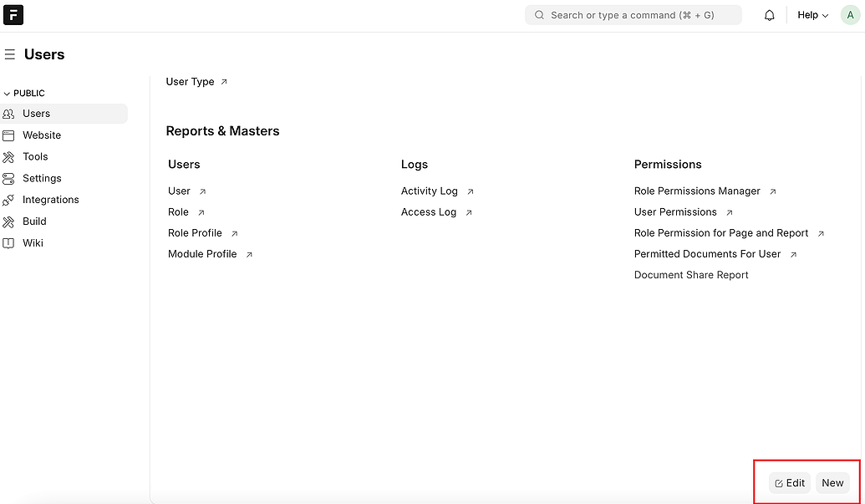Go to Document Share Report

[x=691, y=275]
